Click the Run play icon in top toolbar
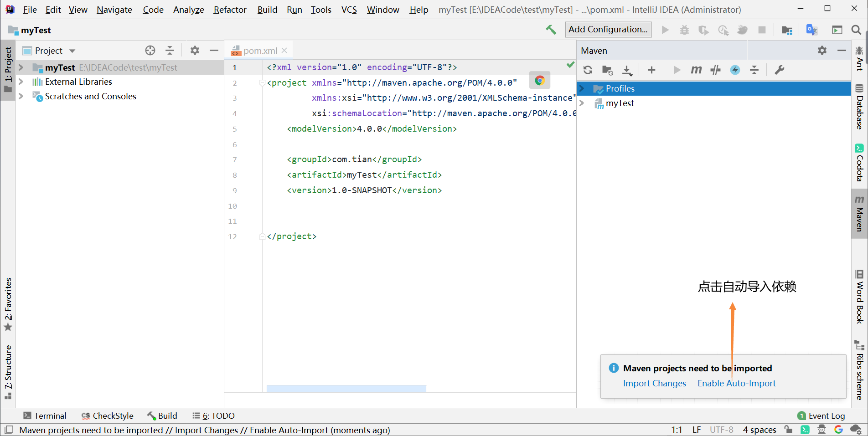 click(665, 30)
